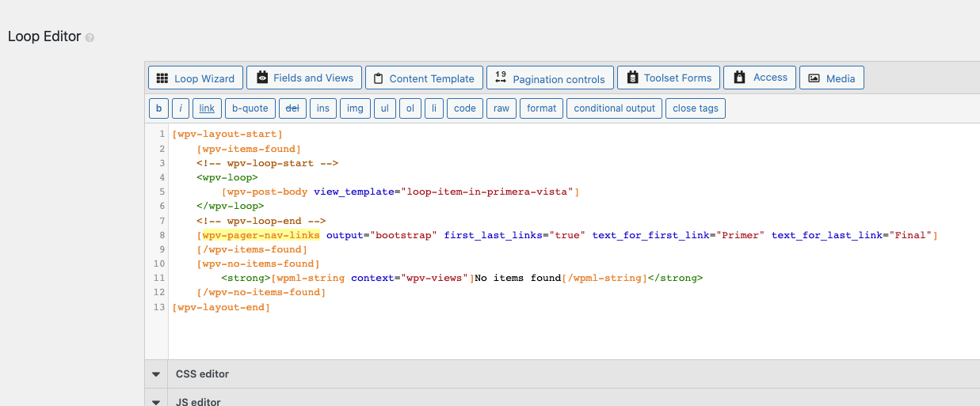
Task: Click the highlighted wpv-pager-nav-links shortcode
Action: pos(261,235)
